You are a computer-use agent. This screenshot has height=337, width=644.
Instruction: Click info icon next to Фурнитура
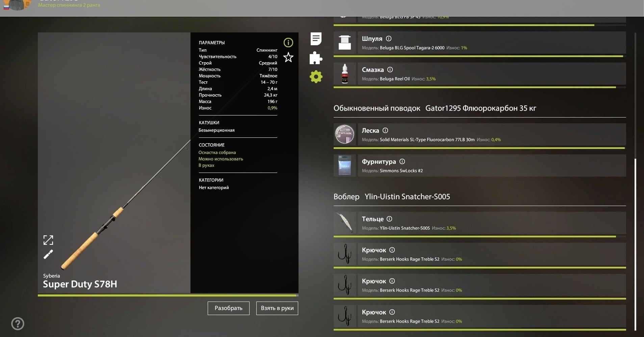(x=402, y=161)
